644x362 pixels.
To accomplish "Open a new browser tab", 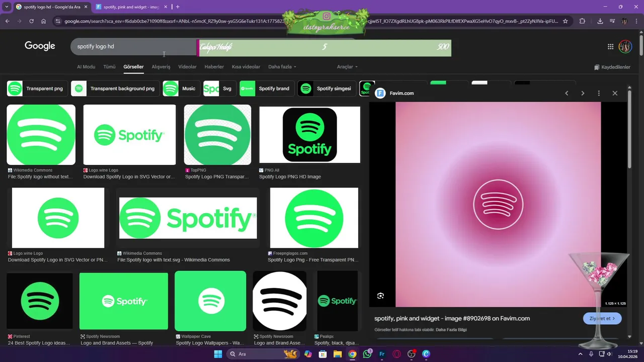I will 178,7.
